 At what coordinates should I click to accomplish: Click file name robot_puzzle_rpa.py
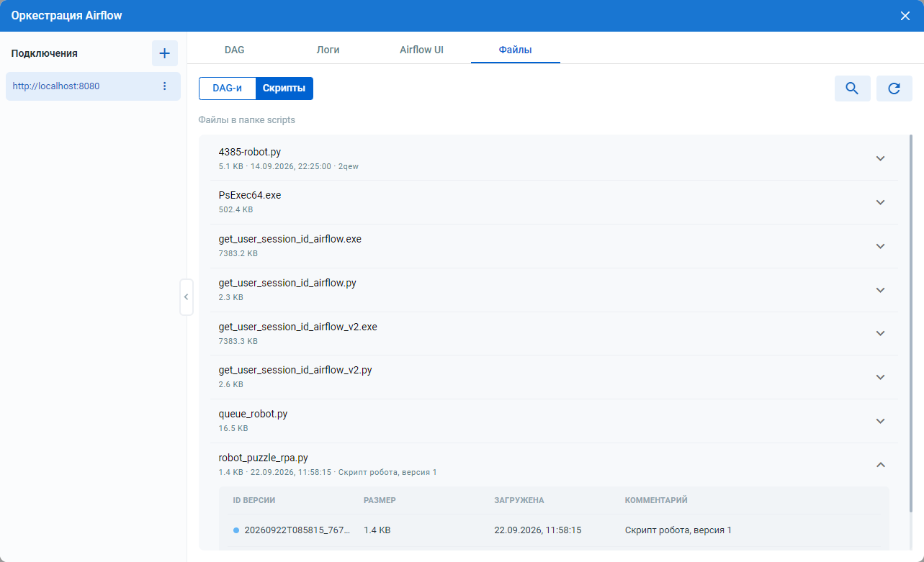coord(264,458)
